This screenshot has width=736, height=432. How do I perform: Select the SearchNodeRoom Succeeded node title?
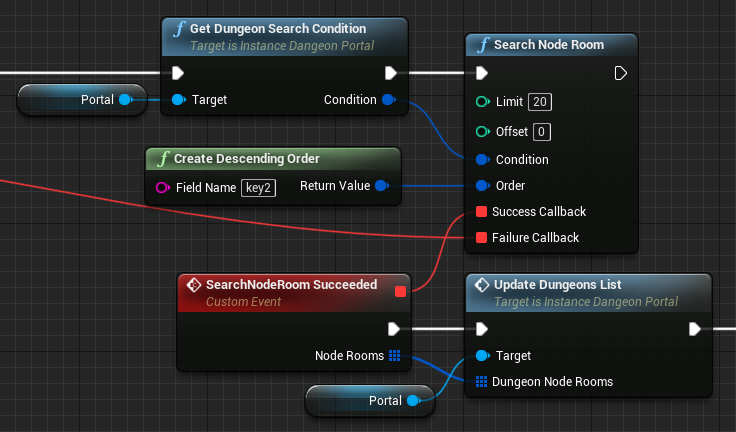[x=291, y=285]
